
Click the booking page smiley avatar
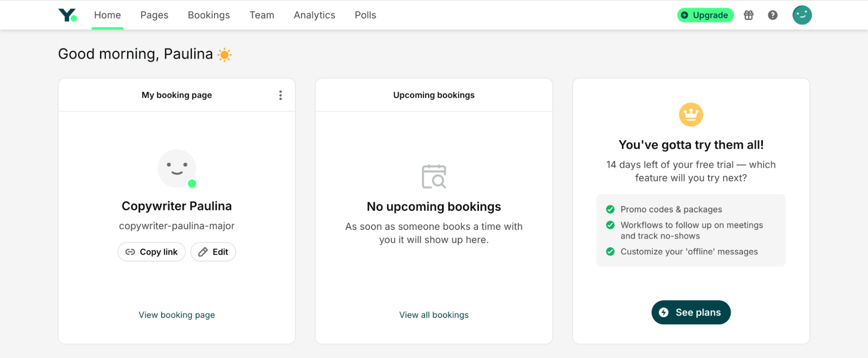pyautogui.click(x=177, y=169)
